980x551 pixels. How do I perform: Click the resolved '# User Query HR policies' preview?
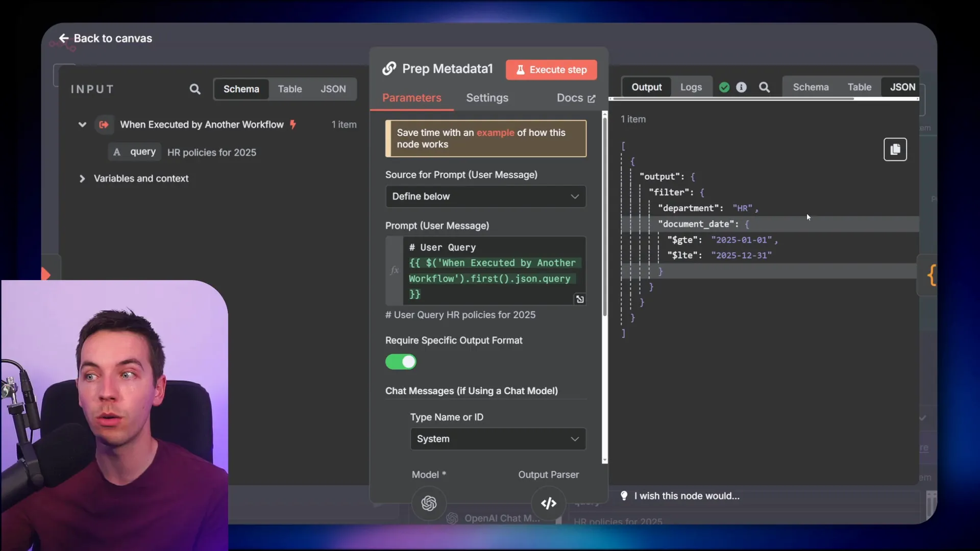tap(460, 315)
